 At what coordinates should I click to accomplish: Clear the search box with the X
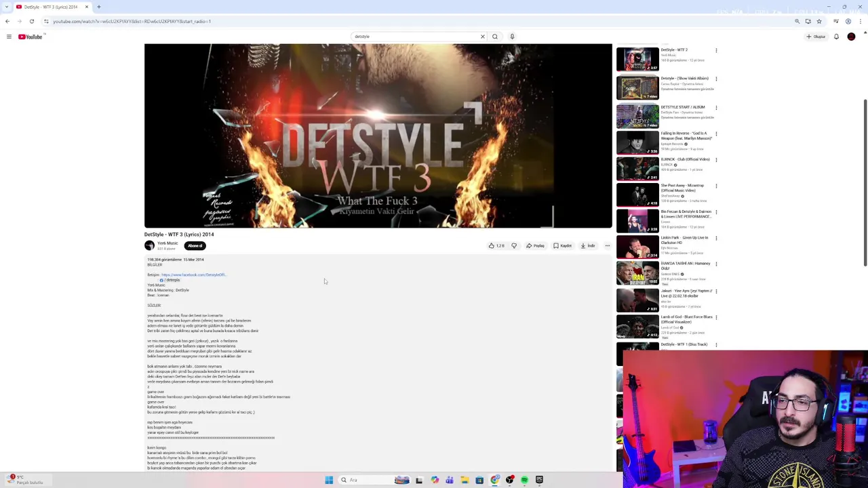point(483,37)
